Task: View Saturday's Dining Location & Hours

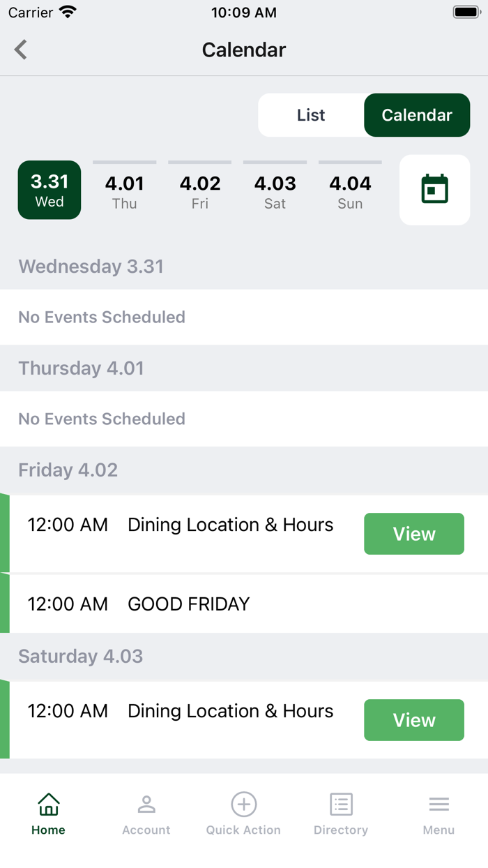Action: tap(413, 720)
